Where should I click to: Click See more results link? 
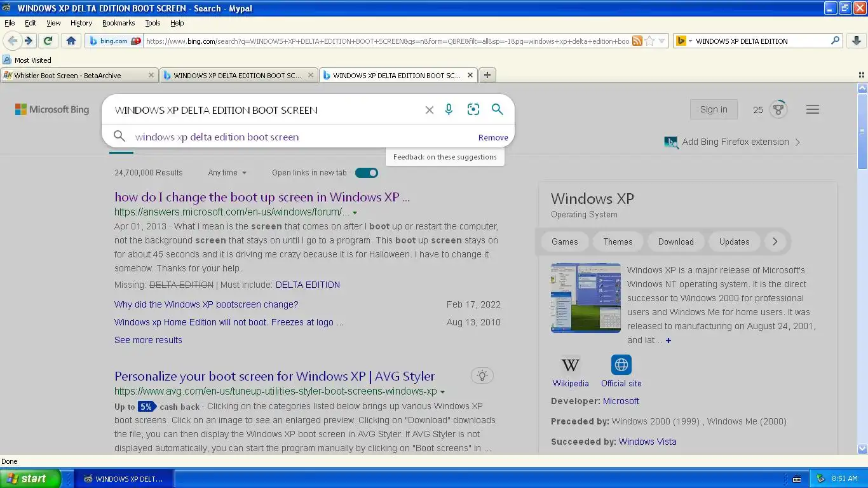(x=148, y=340)
